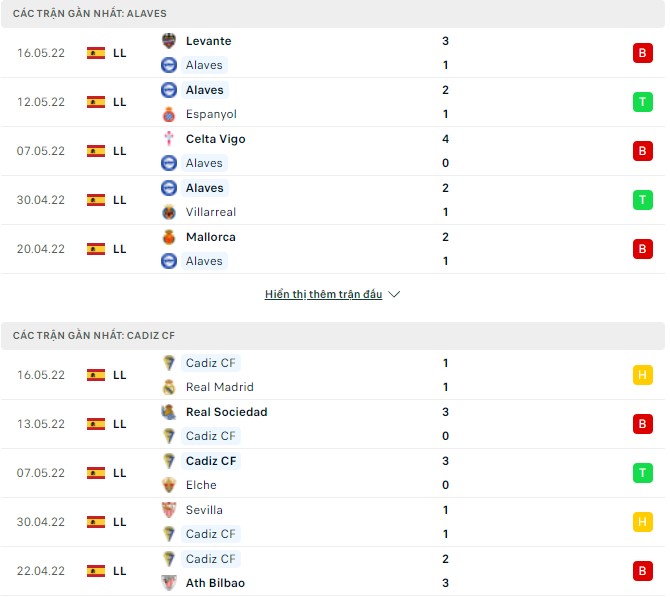The height and width of the screenshot is (597, 670).
Task: Expand more matches with the chevron arrow
Action: (x=394, y=295)
